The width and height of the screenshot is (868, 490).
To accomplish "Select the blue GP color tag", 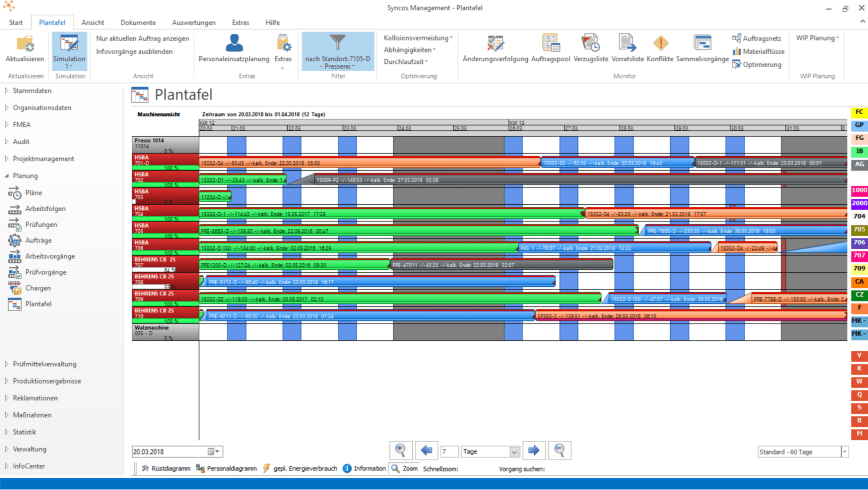I will tap(859, 125).
